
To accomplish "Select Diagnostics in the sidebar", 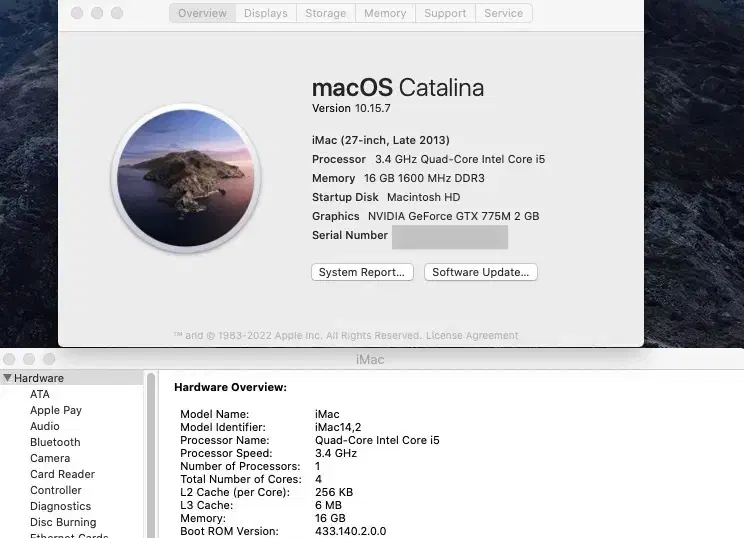I will (x=60, y=506).
